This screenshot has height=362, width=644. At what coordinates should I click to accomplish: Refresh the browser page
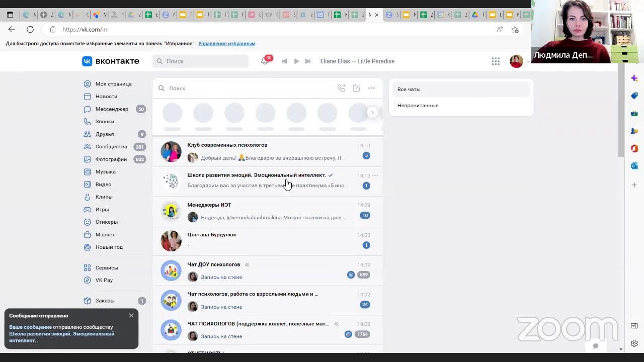click(x=30, y=30)
